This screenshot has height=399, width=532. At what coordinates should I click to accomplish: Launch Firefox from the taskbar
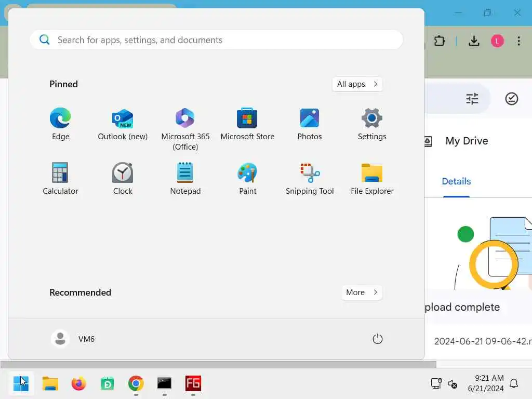(79, 384)
